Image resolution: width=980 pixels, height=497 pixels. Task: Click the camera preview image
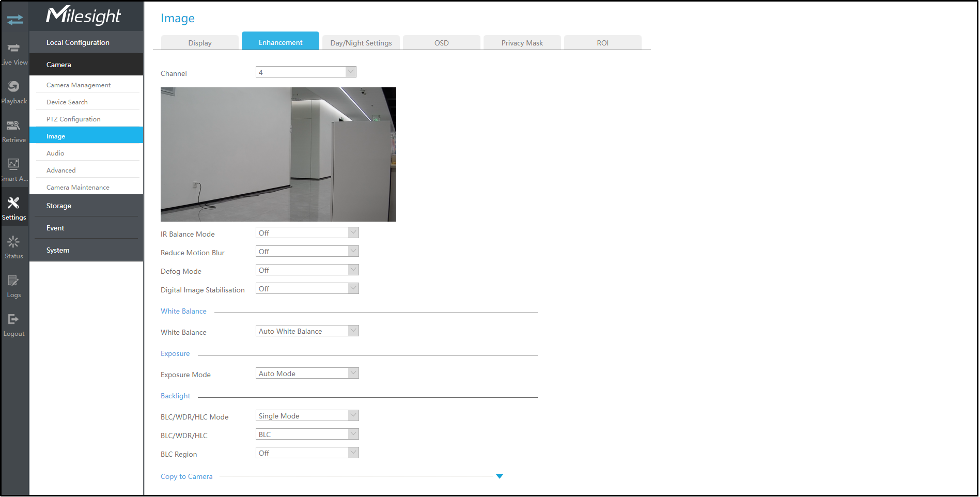[x=278, y=154]
